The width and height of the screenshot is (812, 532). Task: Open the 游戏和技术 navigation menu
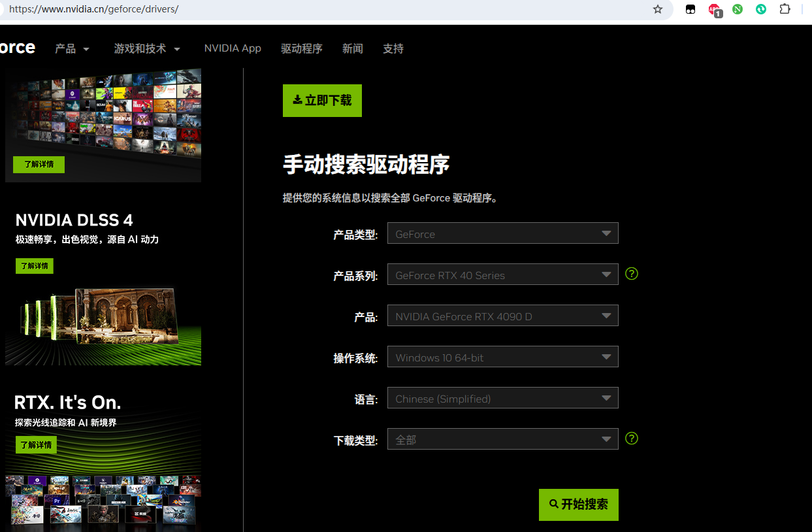147,48
